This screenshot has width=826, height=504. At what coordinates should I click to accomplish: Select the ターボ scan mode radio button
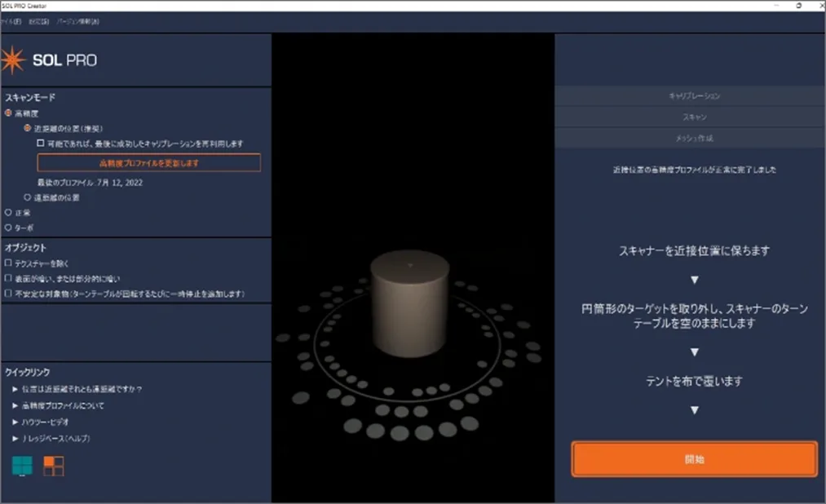coord(8,228)
